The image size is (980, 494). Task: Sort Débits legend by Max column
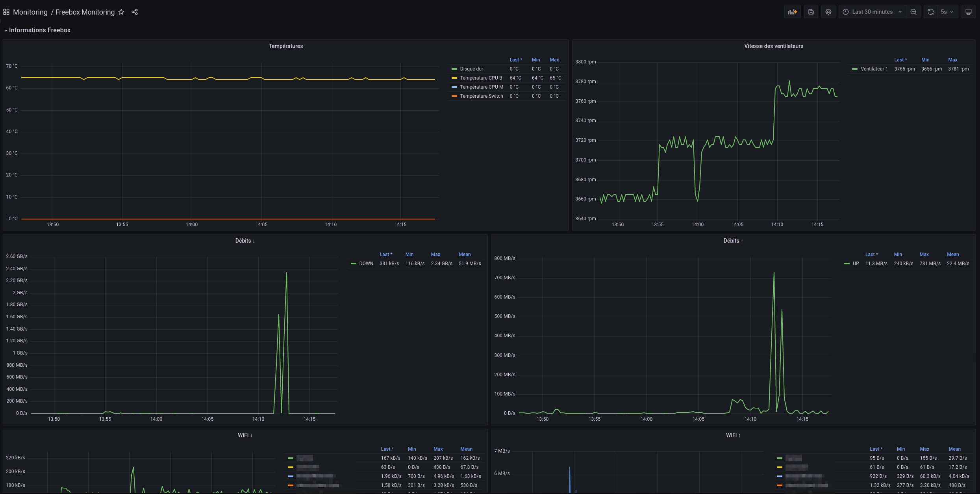point(435,254)
